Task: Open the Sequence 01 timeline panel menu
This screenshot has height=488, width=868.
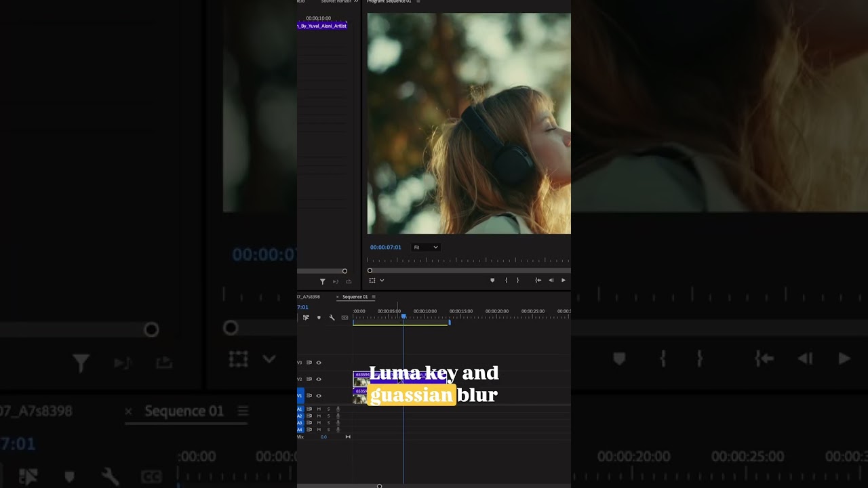Action: (374, 297)
